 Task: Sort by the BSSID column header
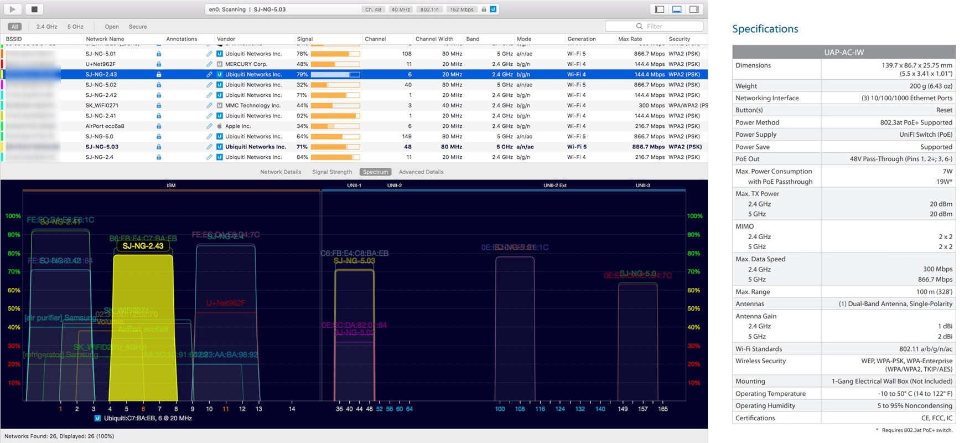(x=14, y=39)
